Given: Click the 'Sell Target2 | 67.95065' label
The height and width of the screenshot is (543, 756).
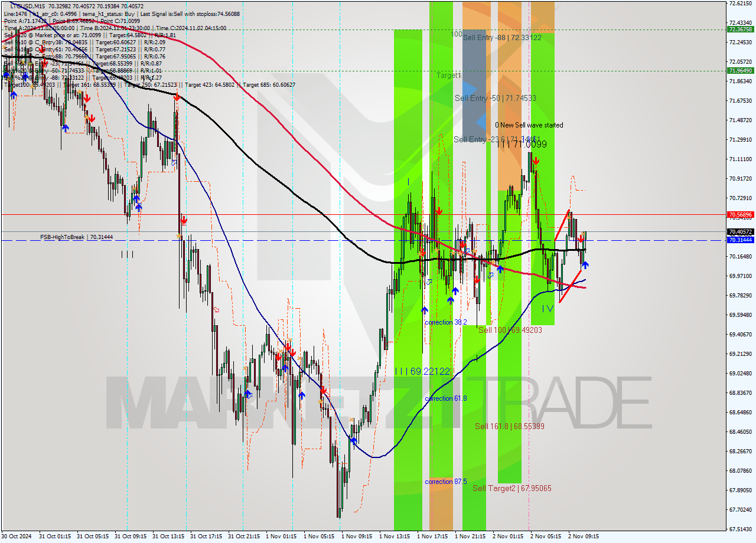Looking at the screenshot, I should point(512,488).
